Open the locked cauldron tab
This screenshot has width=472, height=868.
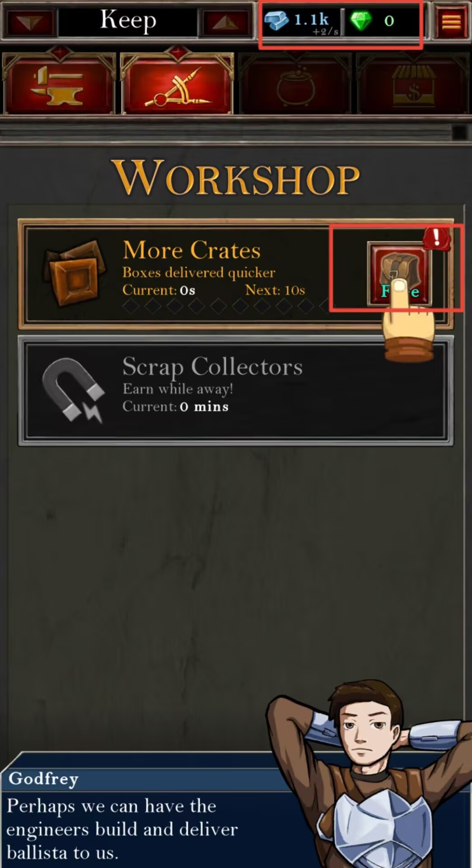point(294,84)
